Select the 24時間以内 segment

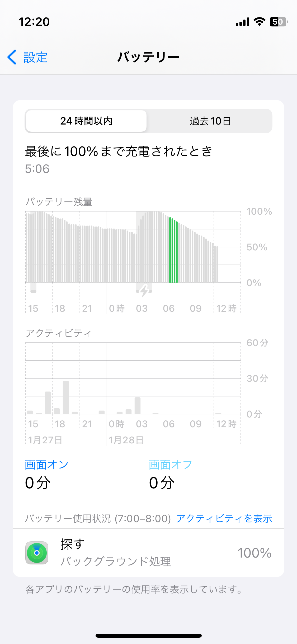click(x=86, y=121)
